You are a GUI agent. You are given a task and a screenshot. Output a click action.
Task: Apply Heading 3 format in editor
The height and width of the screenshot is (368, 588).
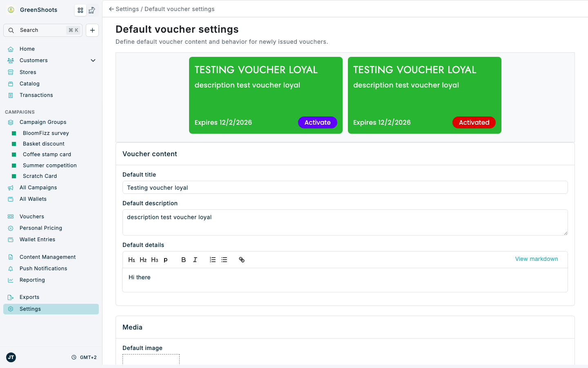[x=154, y=260]
